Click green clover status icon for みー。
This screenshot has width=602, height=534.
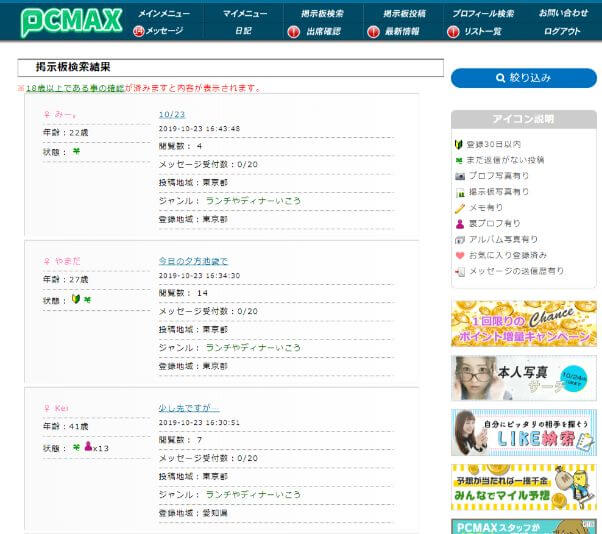click(x=76, y=151)
